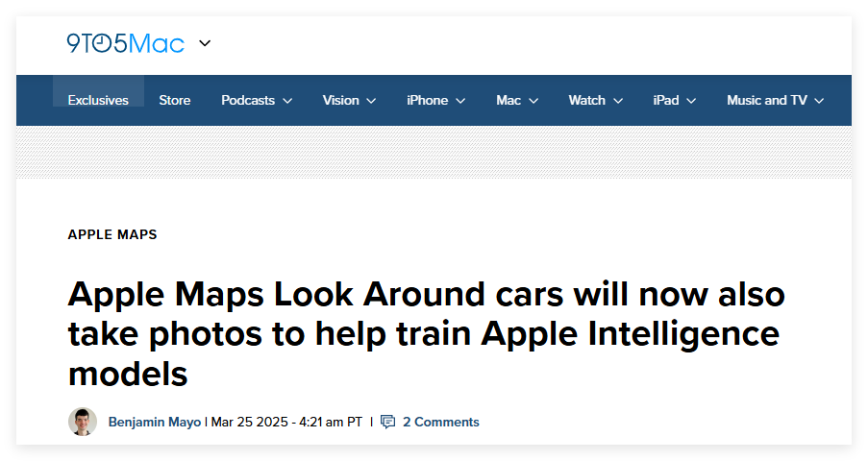Viewport: 868px width, 461px height.
Task: Open the APPLE MAPS category link
Action: pos(112,234)
